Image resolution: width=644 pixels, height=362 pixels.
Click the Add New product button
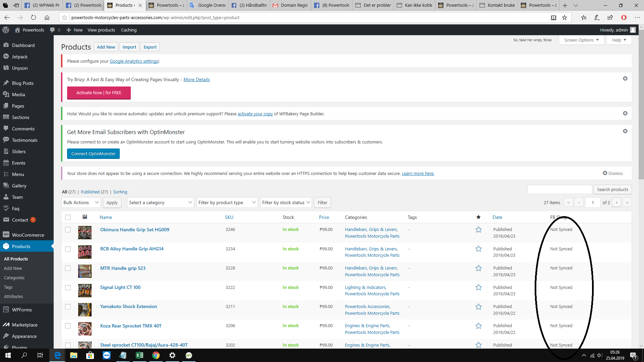(106, 47)
